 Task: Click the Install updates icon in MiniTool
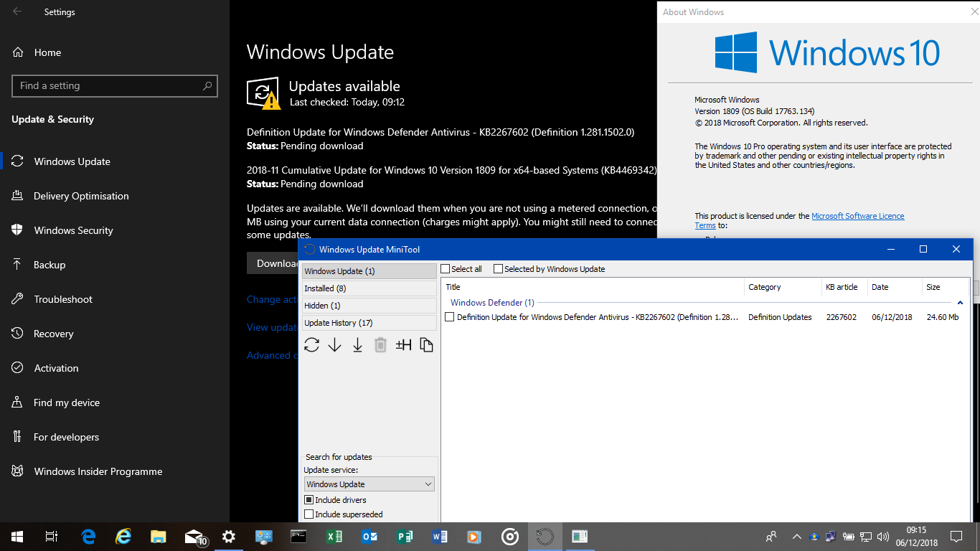click(x=357, y=345)
